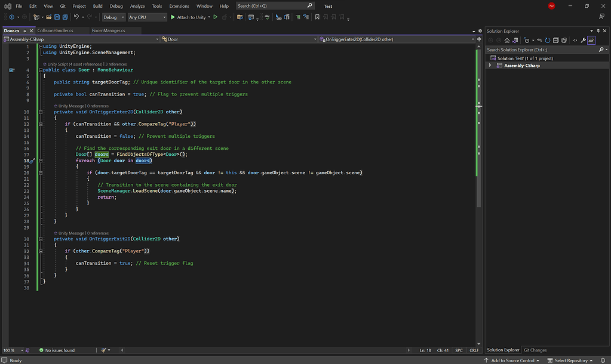Switch to the CollisionHandler.cs tab
The image size is (611, 364).
coord(55,30)
